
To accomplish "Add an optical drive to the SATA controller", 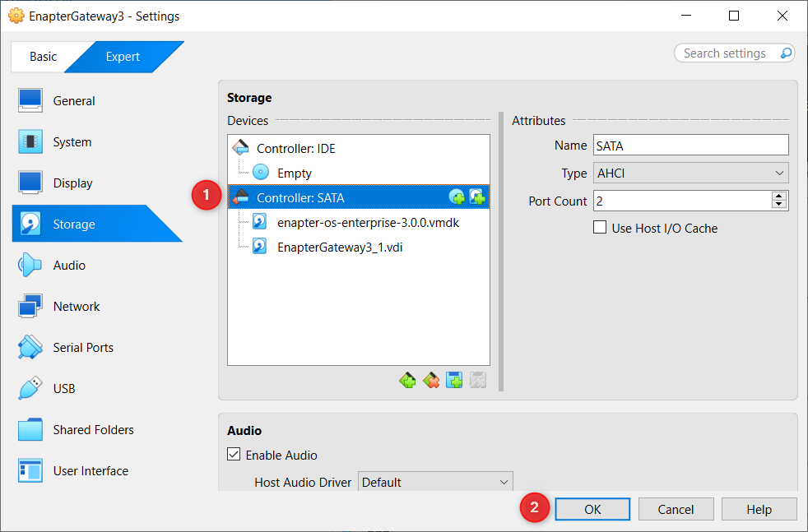I will [457, 197].
